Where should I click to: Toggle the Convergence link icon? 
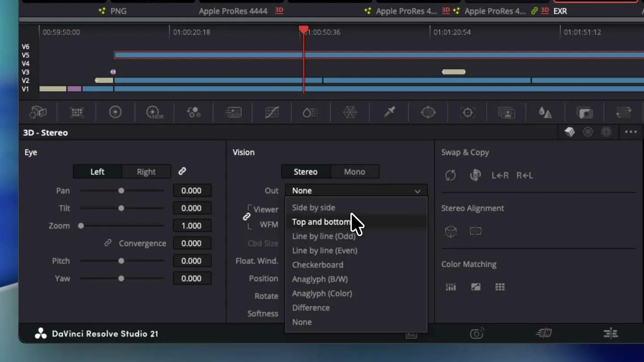click(x=108, y=243)
